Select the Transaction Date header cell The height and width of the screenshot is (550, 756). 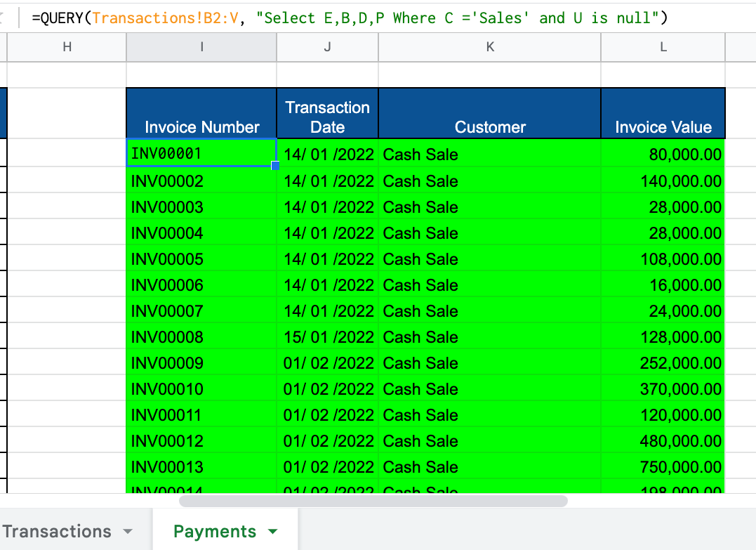tap(327, 112)
